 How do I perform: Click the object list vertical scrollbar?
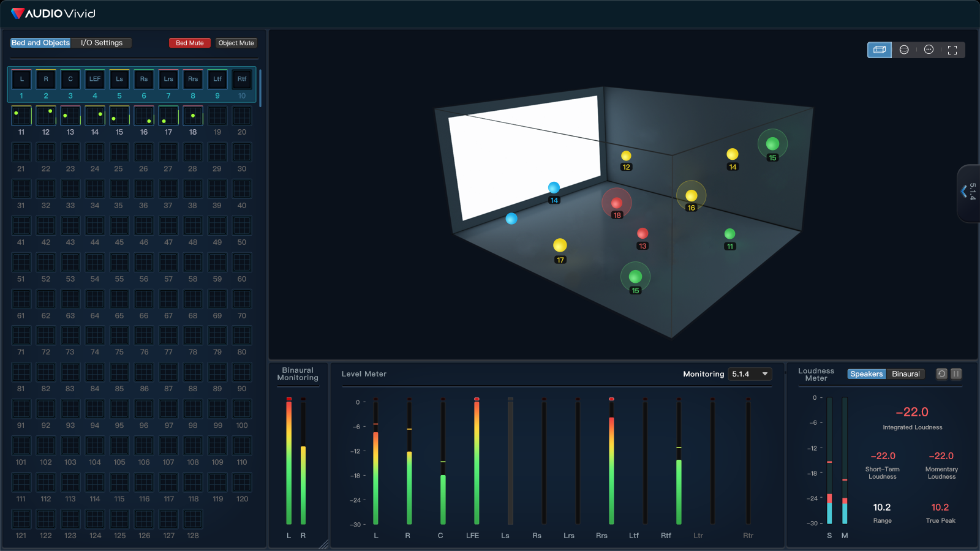tap(260, 88)
